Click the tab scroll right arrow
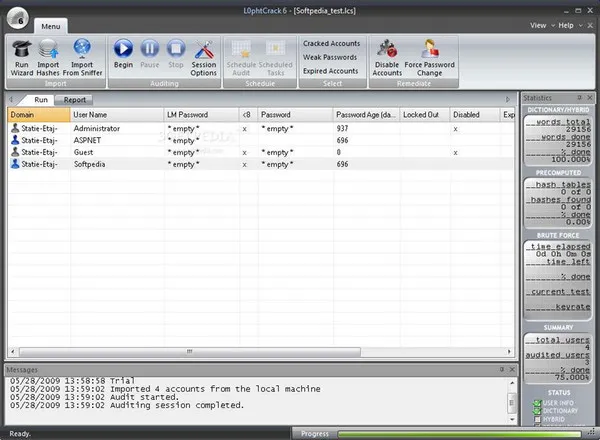Viewport: 600px width, 440px height. pyautogui.click(x=508, y=99)
